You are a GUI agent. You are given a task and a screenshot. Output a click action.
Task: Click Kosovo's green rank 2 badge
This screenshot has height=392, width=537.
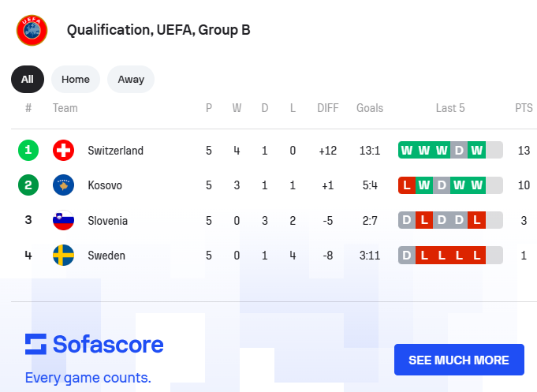28,185
